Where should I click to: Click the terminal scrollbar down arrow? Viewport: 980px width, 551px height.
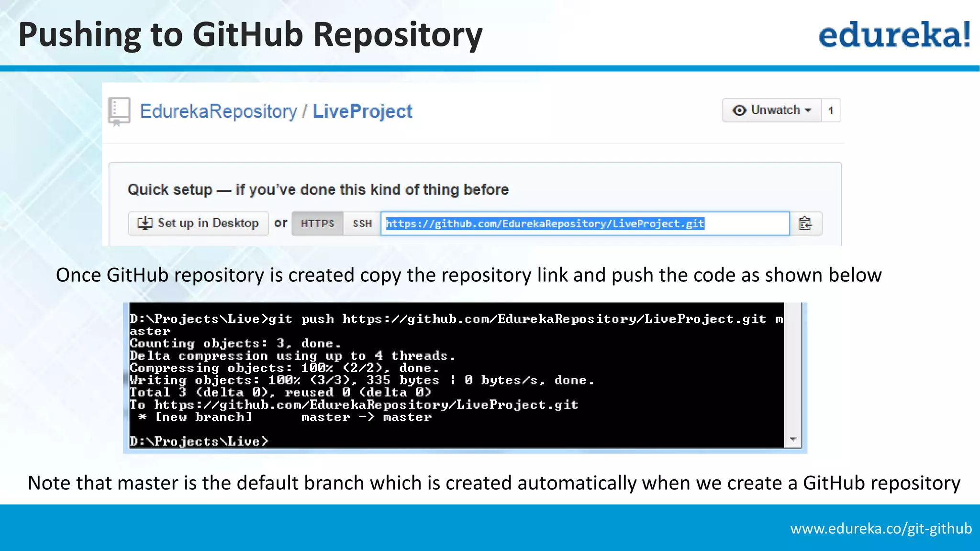click(x=793, y=439)
